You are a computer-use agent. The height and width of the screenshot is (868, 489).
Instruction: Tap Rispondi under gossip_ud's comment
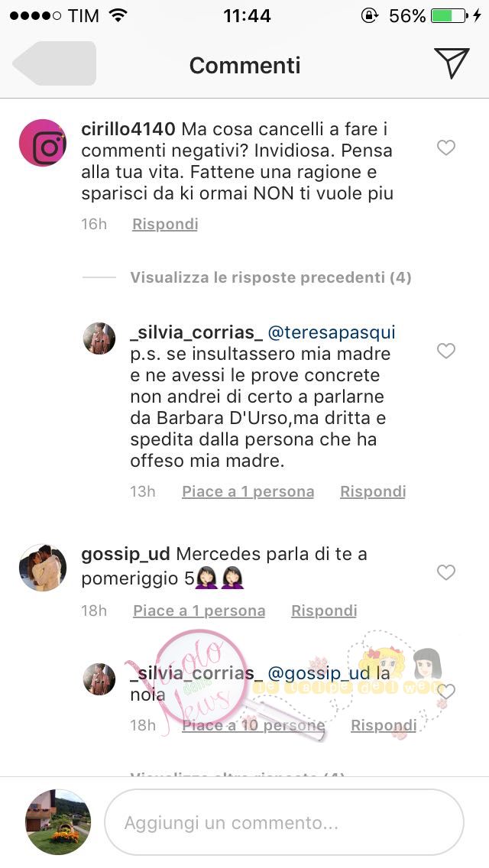click(324, 611)
